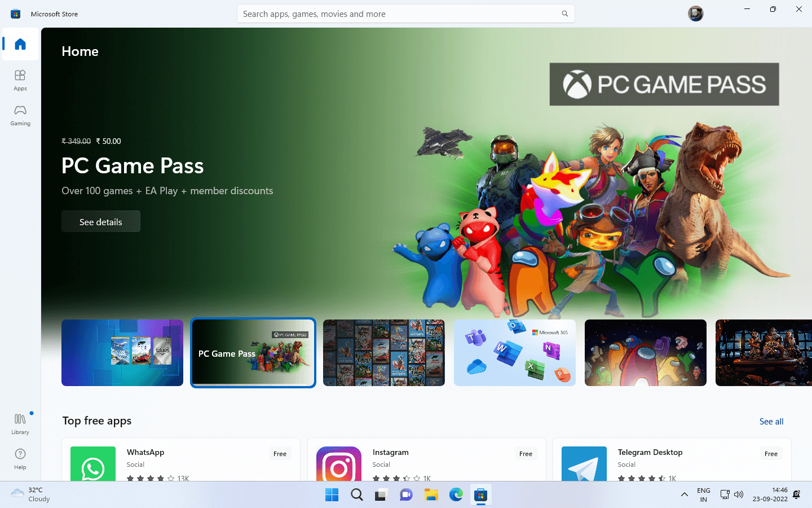Open Task View on the taskbar

382,495
